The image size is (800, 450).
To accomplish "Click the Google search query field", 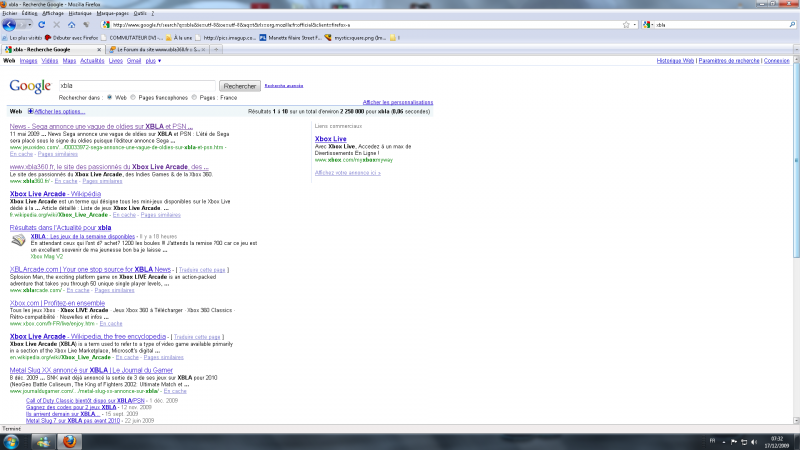I will [x=137, y=86].
